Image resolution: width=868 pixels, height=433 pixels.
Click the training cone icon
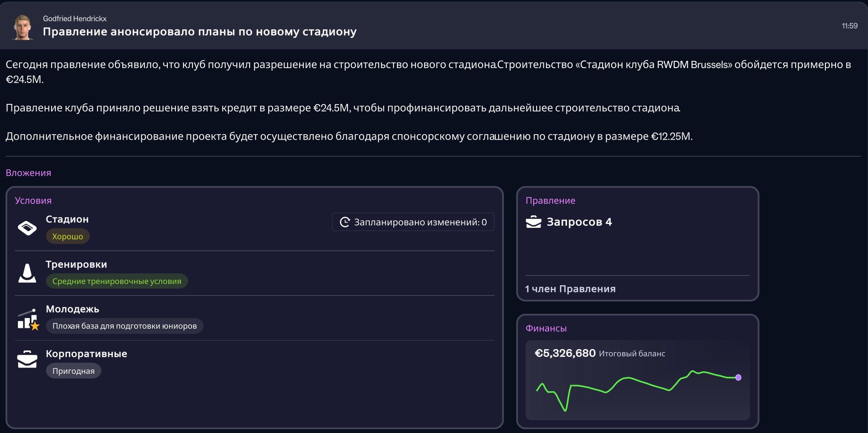[27, 273]
